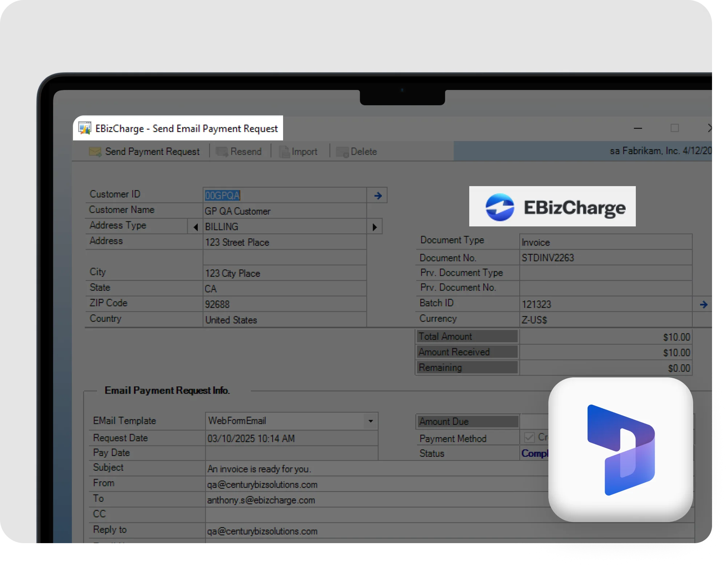Click the Document Type field Invoice
728x566 pixels.
coord(606,242)
